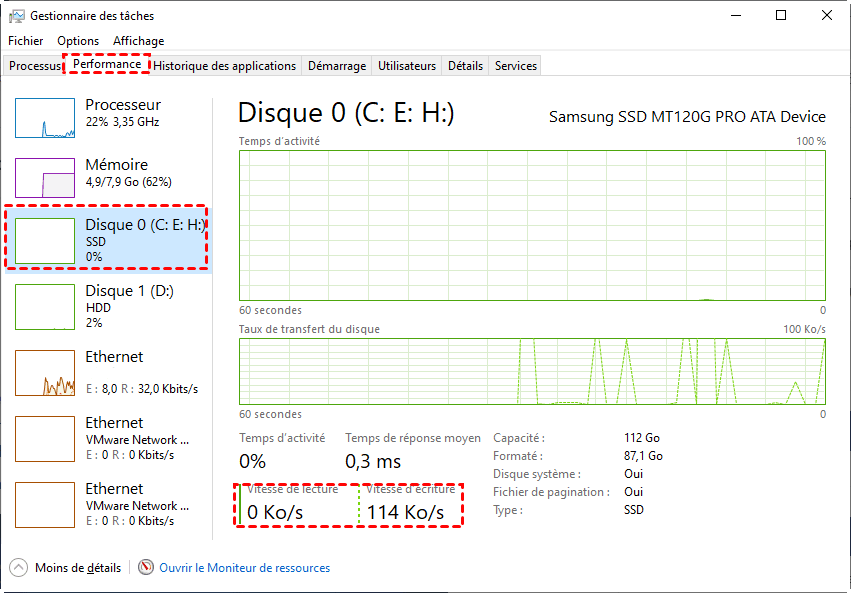Viewport: 851px width, 593px height.
Task: Click the Taux de transfert du disque graph
Action: coord(532,371)
